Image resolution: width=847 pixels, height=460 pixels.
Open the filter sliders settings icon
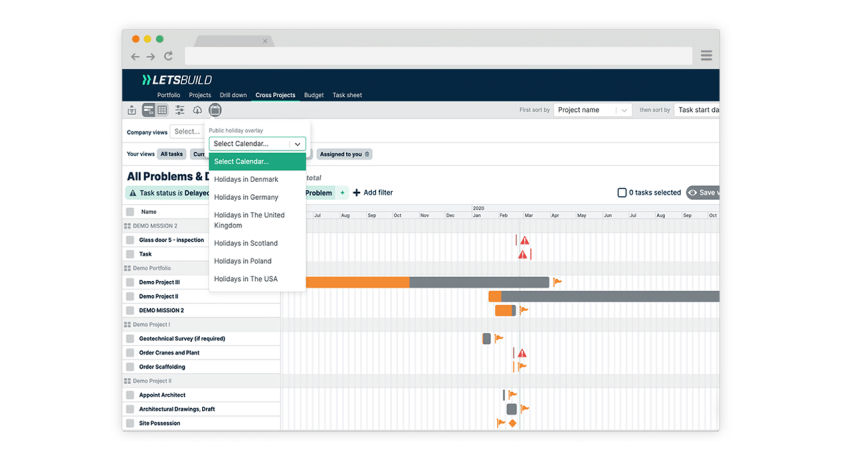point(180,110)
